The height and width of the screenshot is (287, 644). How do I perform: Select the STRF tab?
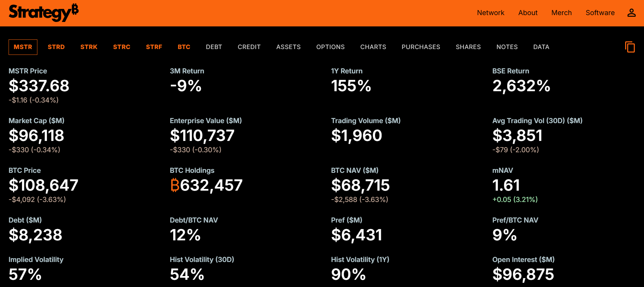point(154,47)
